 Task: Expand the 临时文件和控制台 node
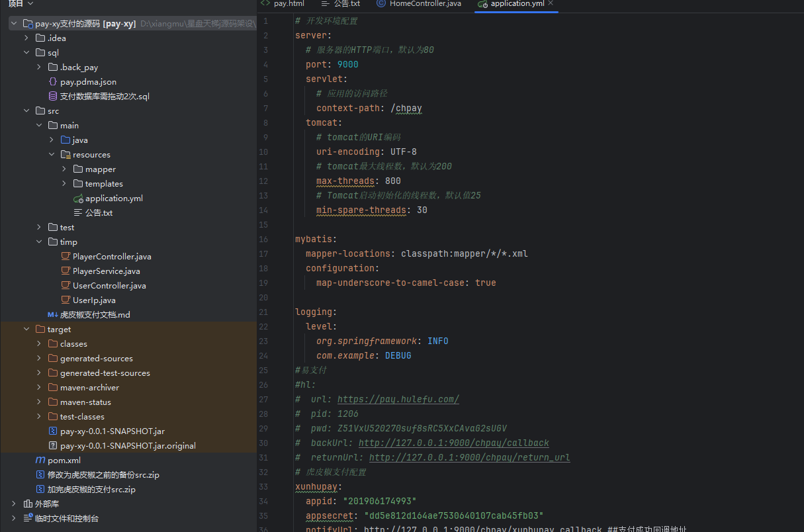coord(14,518)
